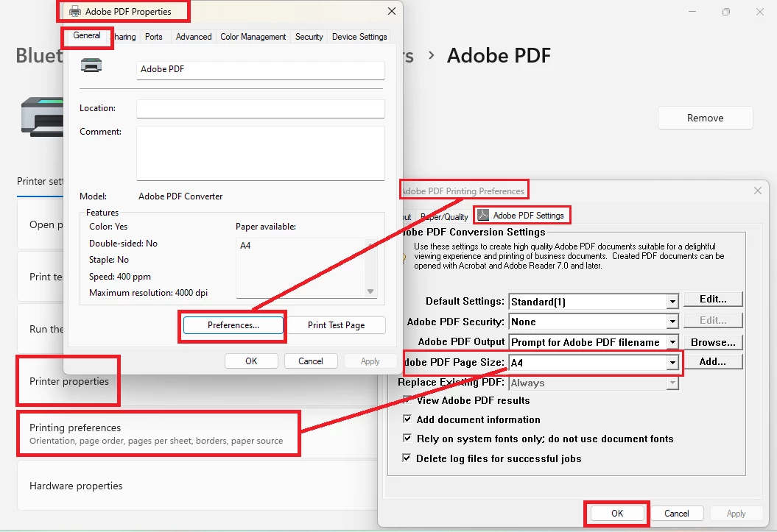777x532 pixels.
Task: Click the Location input field
Action: tap(260, 108)
